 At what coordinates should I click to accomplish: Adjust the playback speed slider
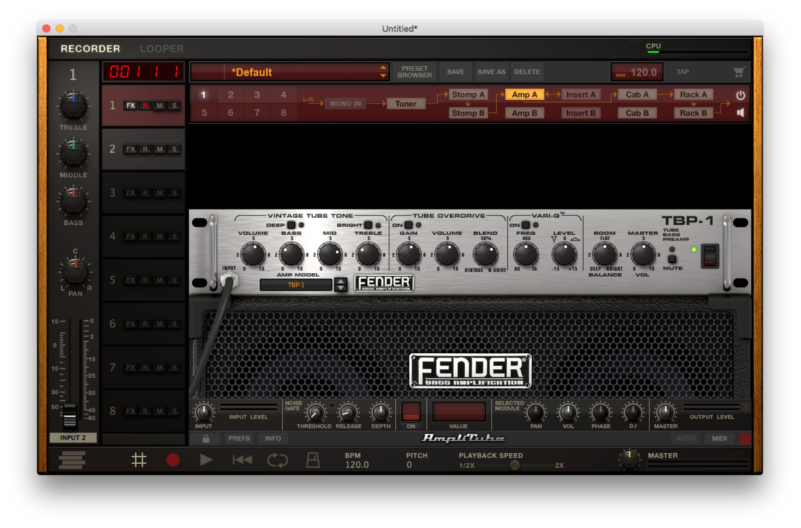pos(515,465)
